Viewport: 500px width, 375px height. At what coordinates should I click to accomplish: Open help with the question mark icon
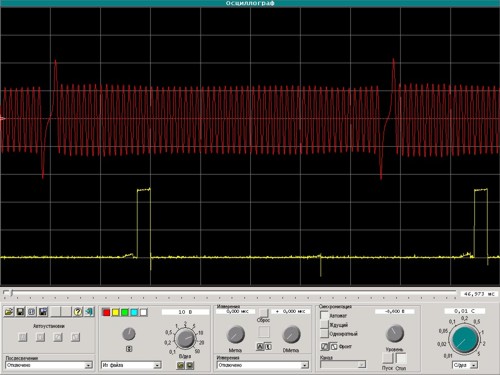(x=78, y=312)
